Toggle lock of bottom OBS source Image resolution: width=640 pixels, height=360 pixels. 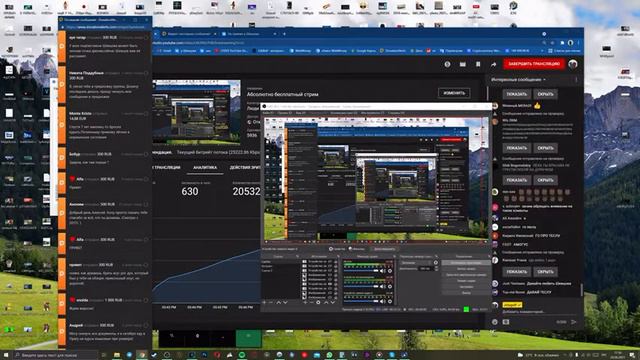tap(336, 298)
